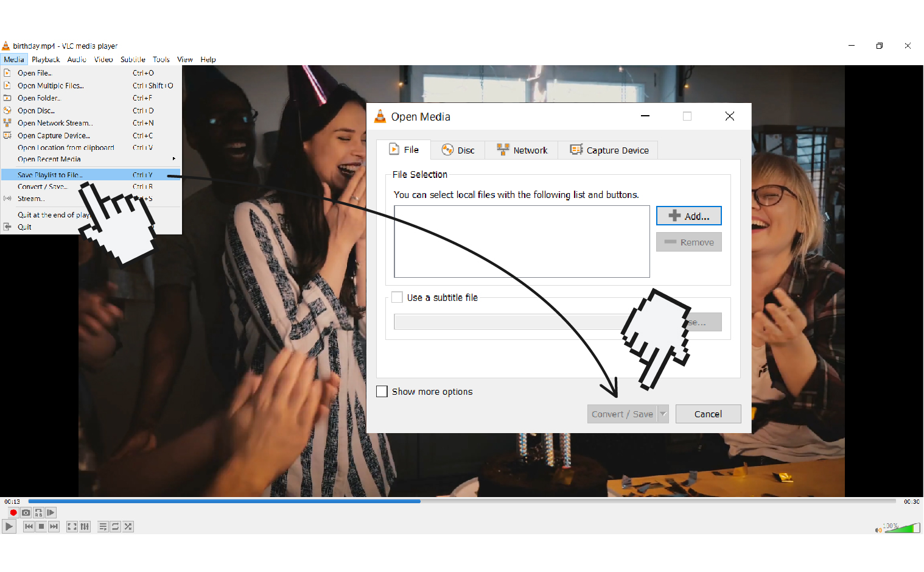Screen dimensions: 924x572
Task: Close the Open Media dialog
Action: [x=730, y=116]
